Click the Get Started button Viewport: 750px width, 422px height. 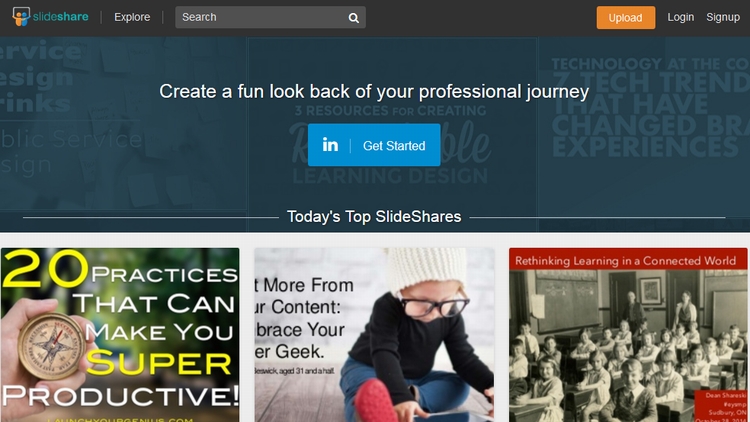click(x=374, y=145)
